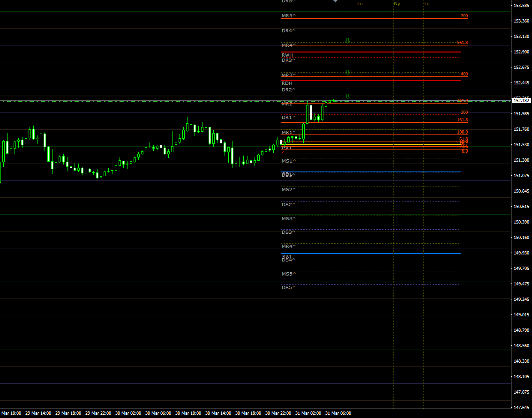Select the Ny session marker
Screen dimensions: 532x418
[x=397, y=4]
